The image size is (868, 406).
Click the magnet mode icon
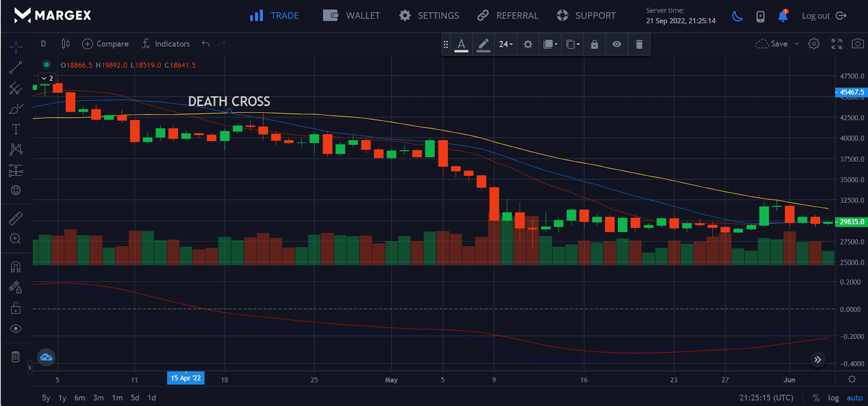tap(16, 267)
